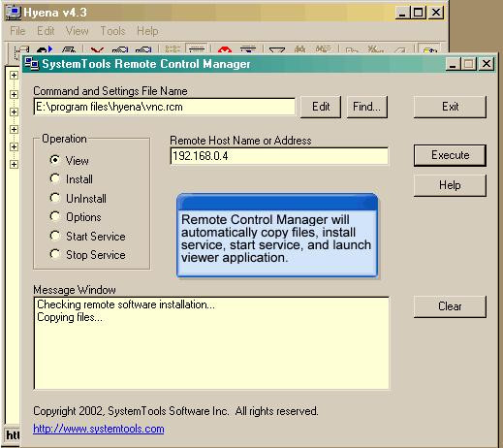Viewport: 503px width, 448px height.
Task: Click the Edit button for settings file
Action: click(x=321, y=107)
